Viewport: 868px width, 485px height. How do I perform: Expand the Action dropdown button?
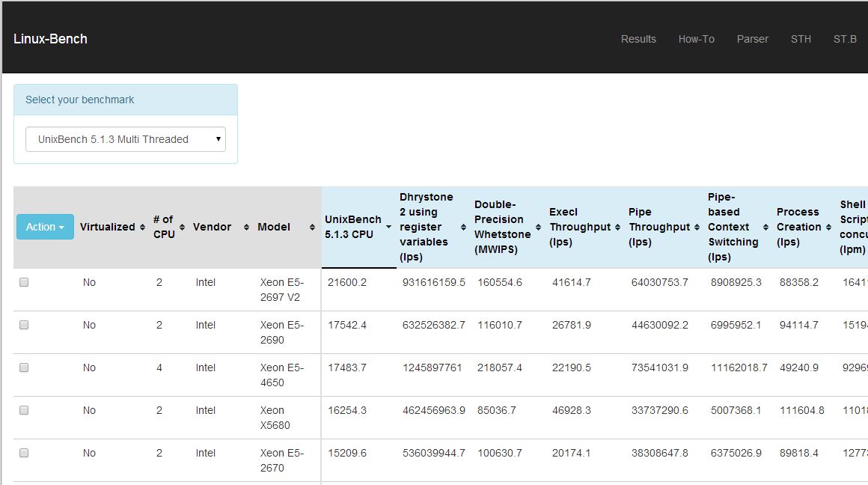[45, 227]
